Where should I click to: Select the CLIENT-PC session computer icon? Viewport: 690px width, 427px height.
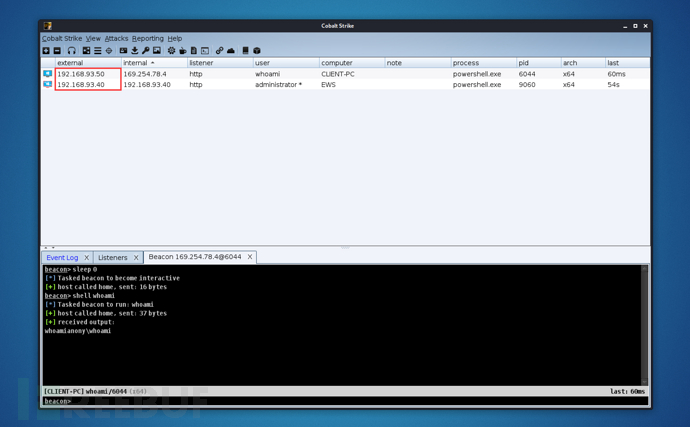[48, 74]
